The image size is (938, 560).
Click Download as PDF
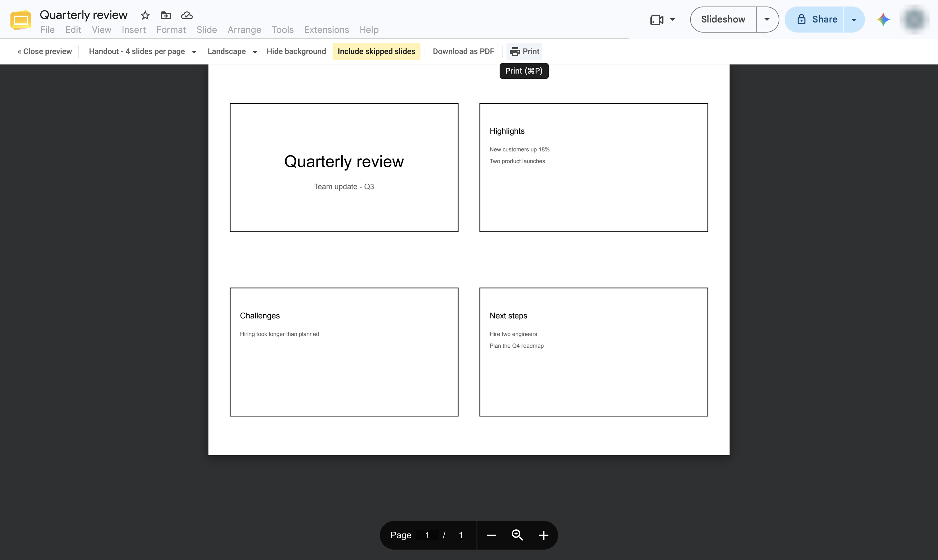[x=463, y=51]
